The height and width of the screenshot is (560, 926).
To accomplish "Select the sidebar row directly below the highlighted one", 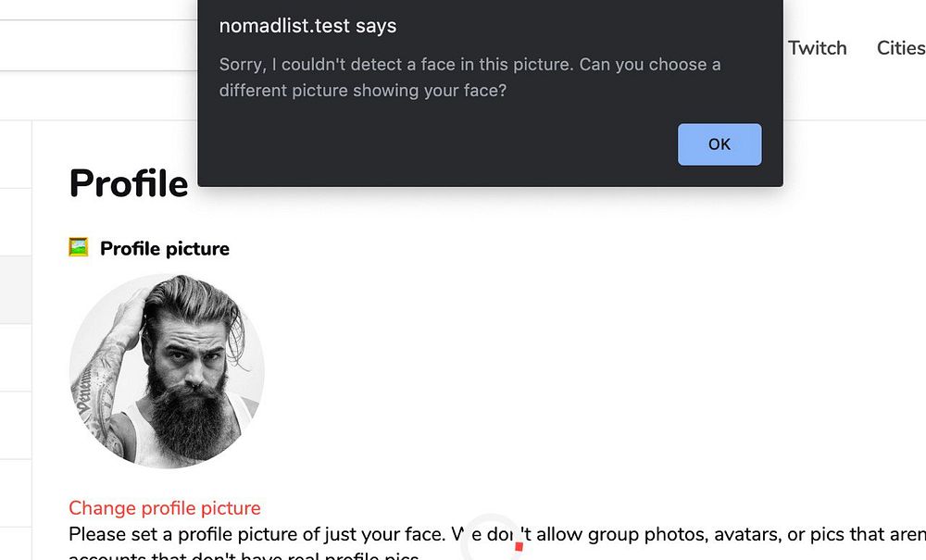I will [16, 357].
